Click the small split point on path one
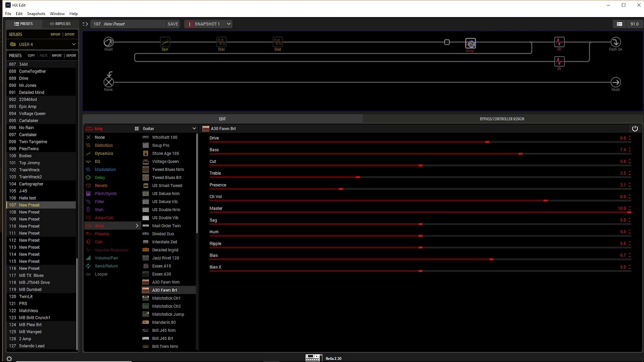This screenshot has height=362, width=644. [447, 42]
